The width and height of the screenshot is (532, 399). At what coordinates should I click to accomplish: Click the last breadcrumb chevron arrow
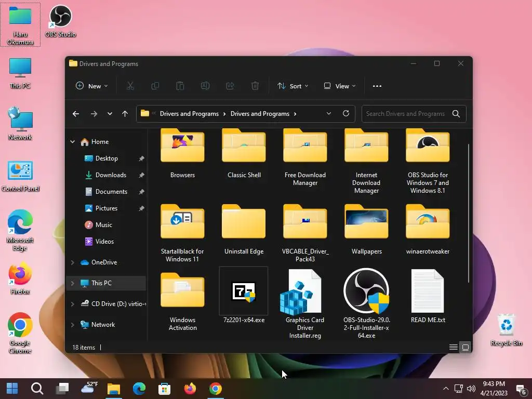point(295,114)
